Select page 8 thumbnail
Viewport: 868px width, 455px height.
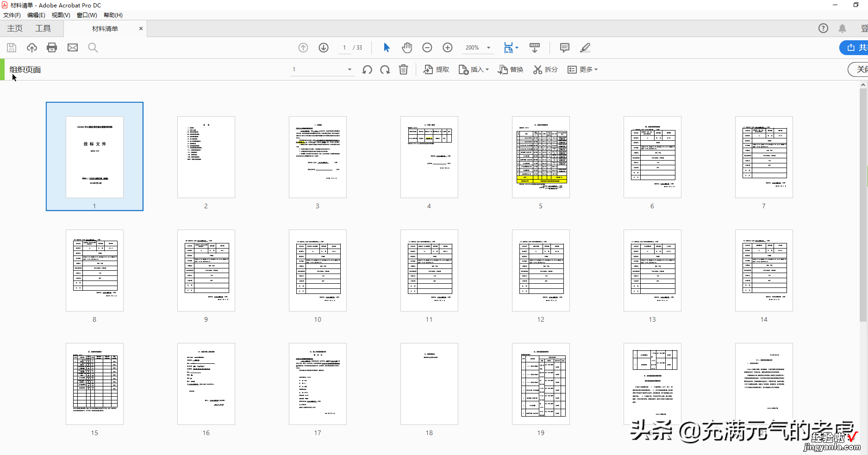tap(94, 270)
